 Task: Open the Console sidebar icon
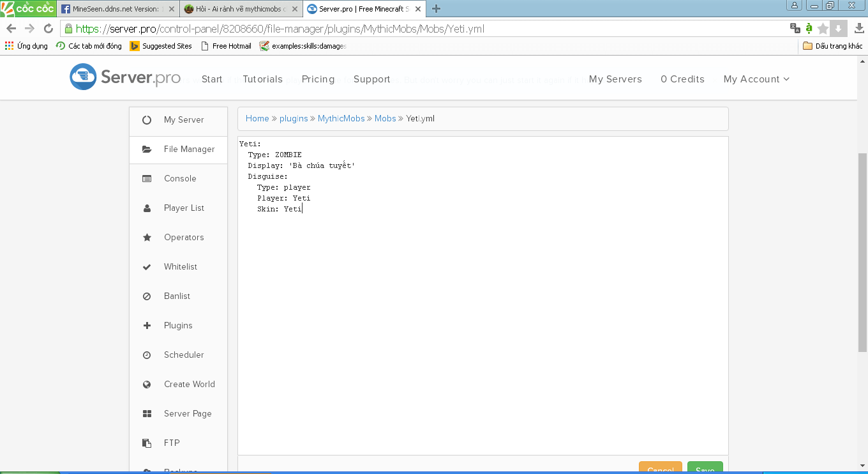[147, 179]
